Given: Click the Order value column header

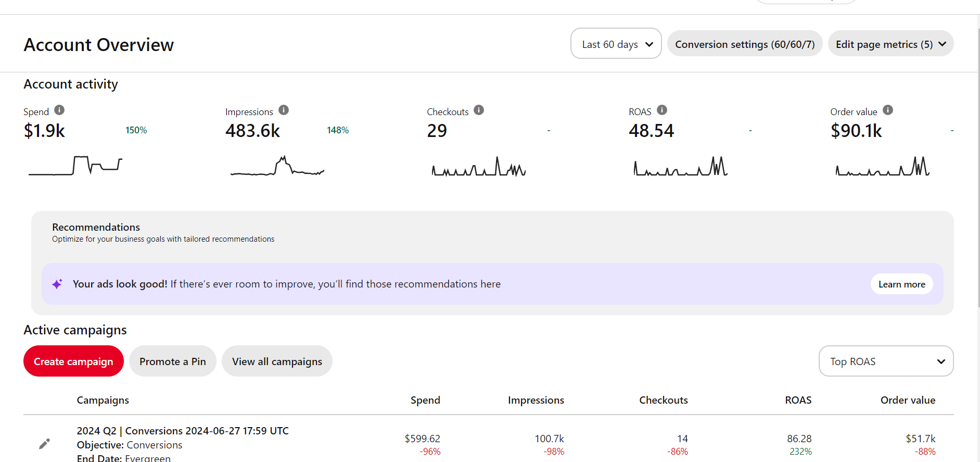Looking at the screenshot, I should (907, 400).
